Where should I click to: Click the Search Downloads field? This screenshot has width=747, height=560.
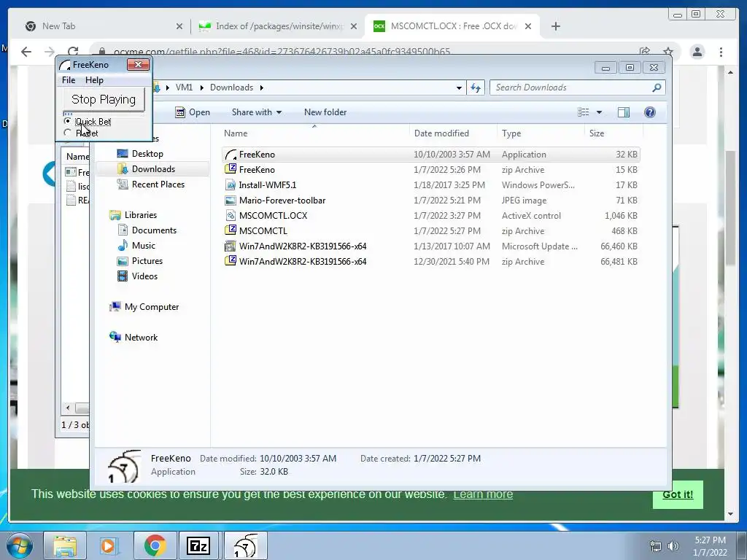tap(578, 87)
